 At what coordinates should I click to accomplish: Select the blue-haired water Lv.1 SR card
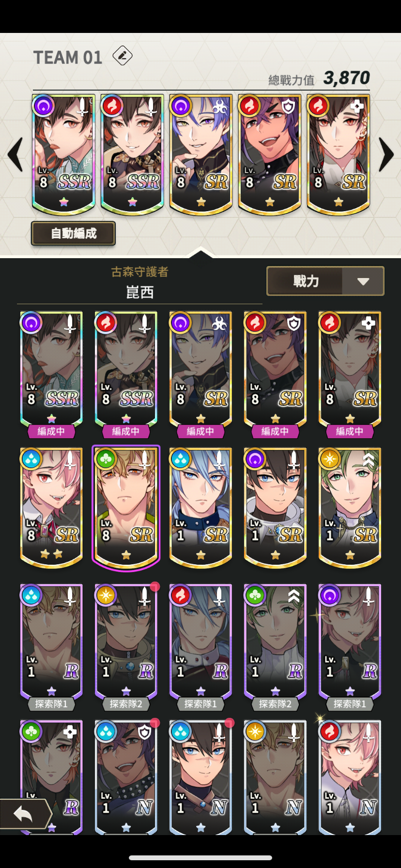pyautogui.click(x=200, y=507)
